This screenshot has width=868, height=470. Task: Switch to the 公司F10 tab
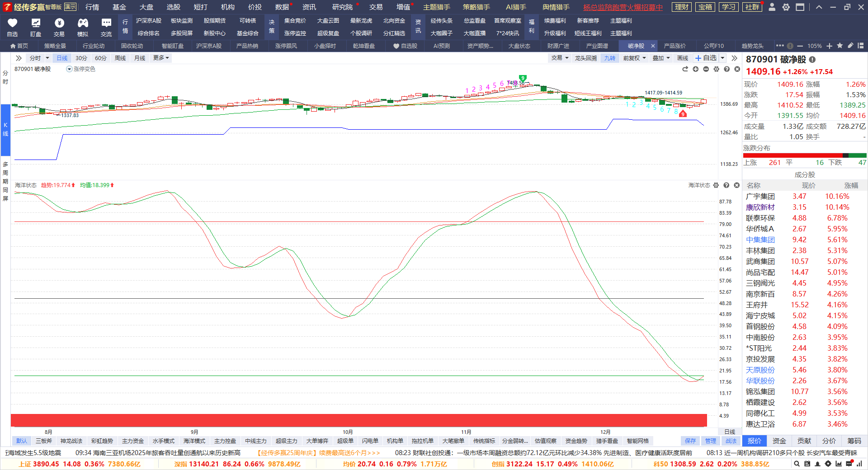click(713, 46)
